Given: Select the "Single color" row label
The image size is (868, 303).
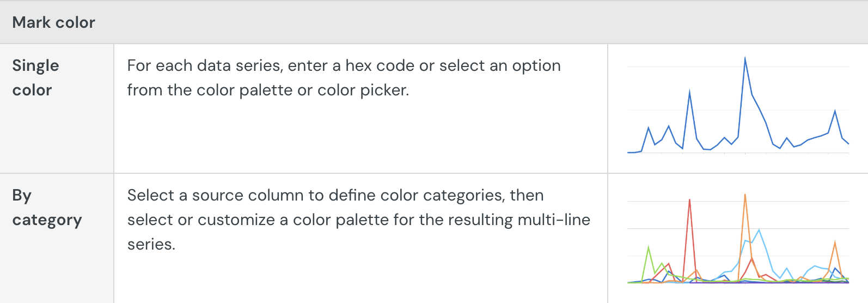Looking at the screenshot, I should pyautogui.click(x=35, y=77).
